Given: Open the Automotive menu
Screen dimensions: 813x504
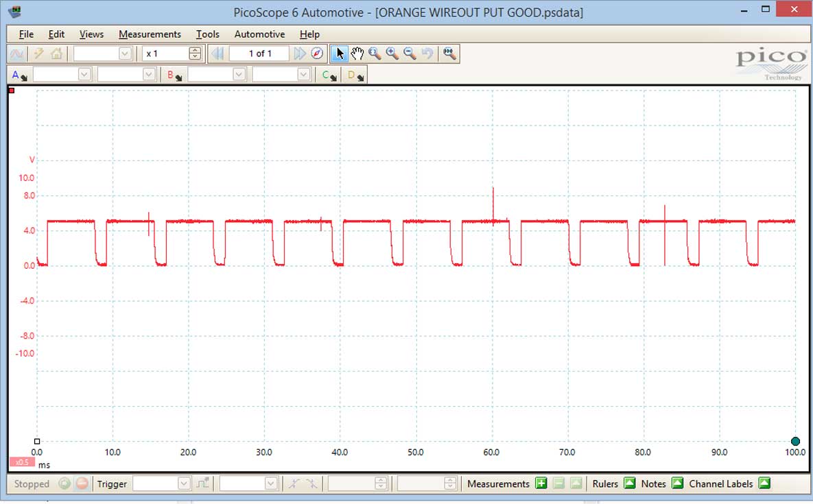Looking at the screenshot, I should (260, 34).
